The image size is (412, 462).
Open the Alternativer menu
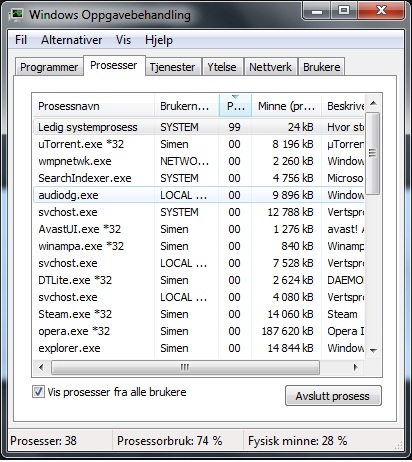coord(72,40)
